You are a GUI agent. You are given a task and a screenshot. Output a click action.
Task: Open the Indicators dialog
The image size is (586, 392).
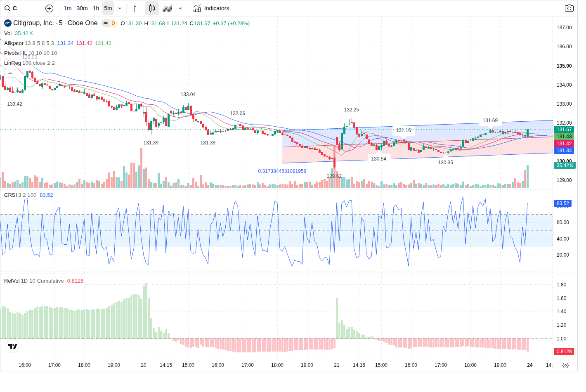pyautogui.click(x=211, y=8)
